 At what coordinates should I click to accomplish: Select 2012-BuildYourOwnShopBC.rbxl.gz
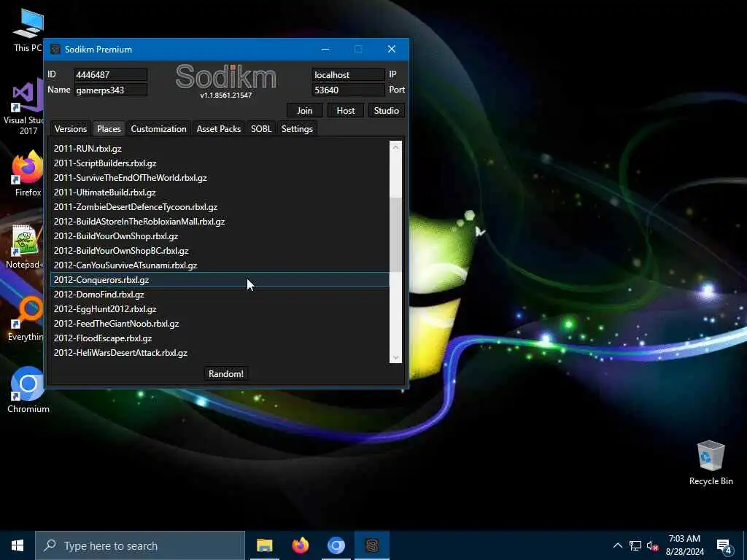220,251
